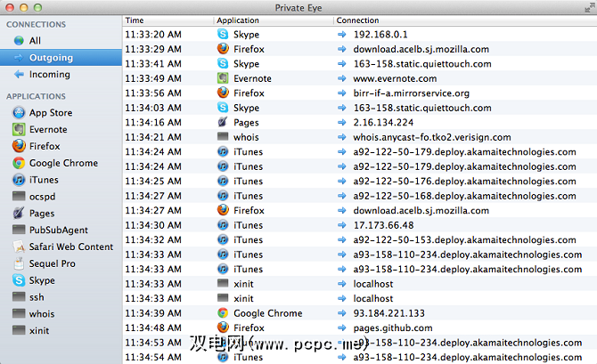Select the 11:34:54 AM time cell
This screenshot has height=364, width=597.
click(153, 357)
